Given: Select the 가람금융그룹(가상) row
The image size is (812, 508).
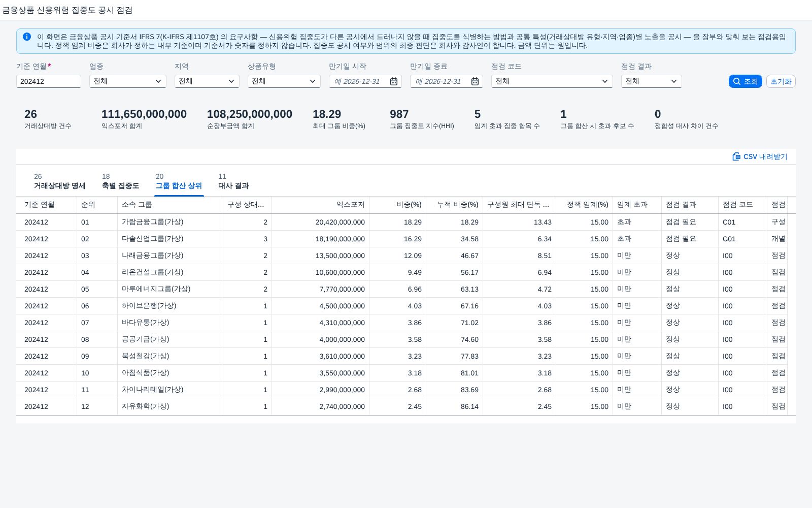Looking at the screenshot, I should pyautogui.click(x=406, y=222).
